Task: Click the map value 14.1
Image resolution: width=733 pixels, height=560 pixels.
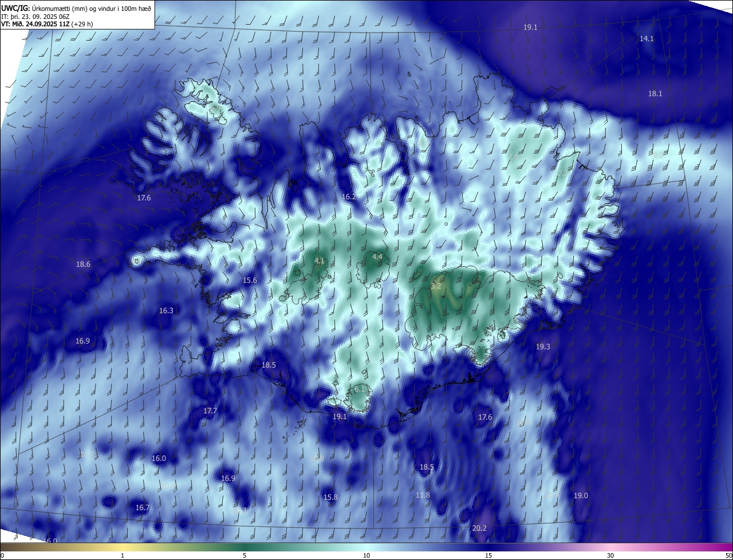Action: pyautogui.click(x=647, y=38)
